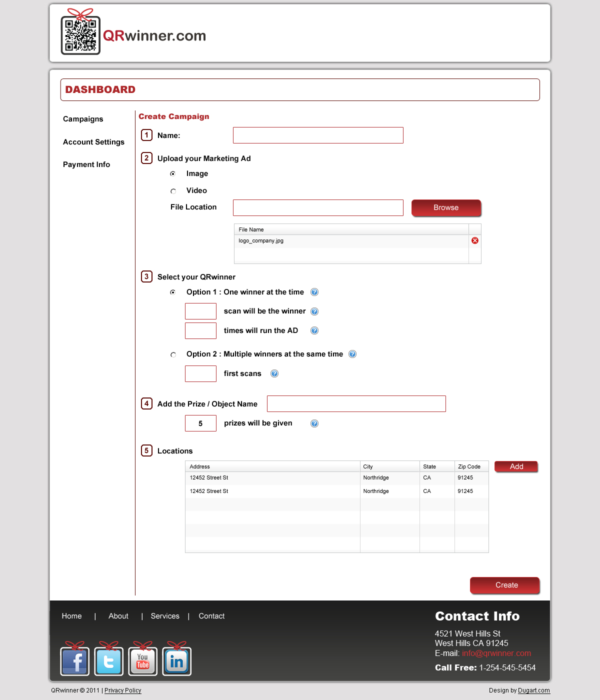Click the prizes count field showing 5
The image size is (600, 700).
(x=200, y=423)
